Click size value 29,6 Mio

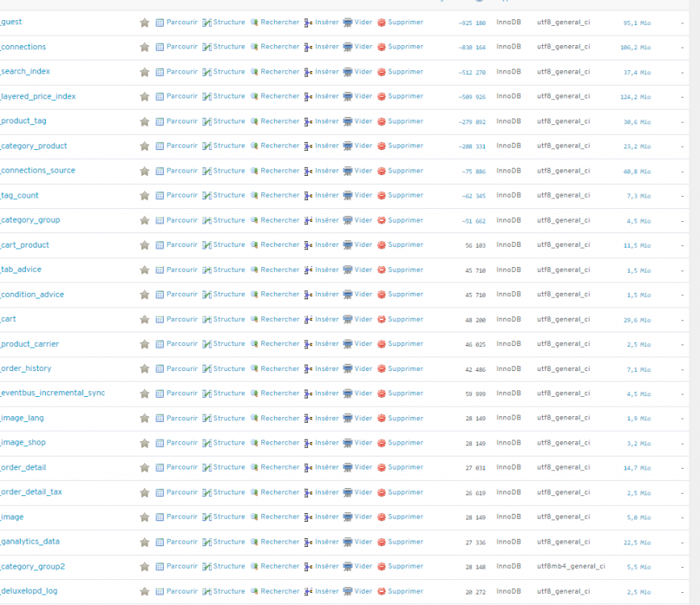[x=637, y=320]
